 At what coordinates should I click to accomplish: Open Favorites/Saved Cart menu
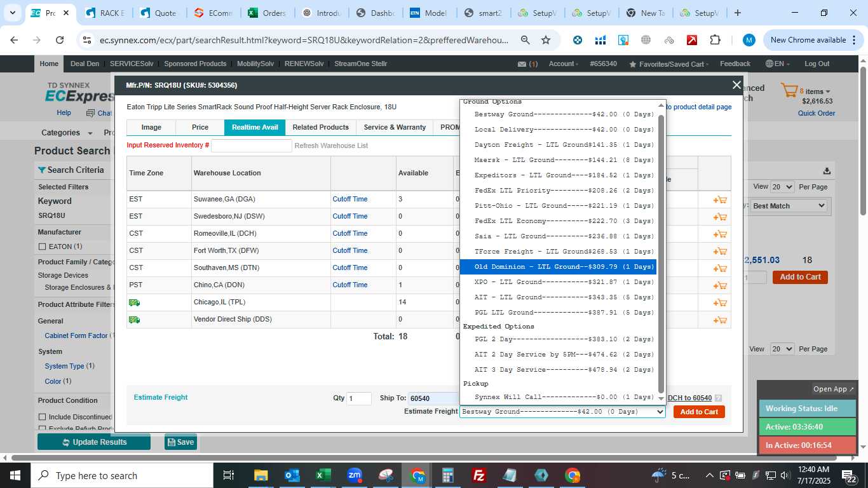pyautogui.click(x=669, y=64)
